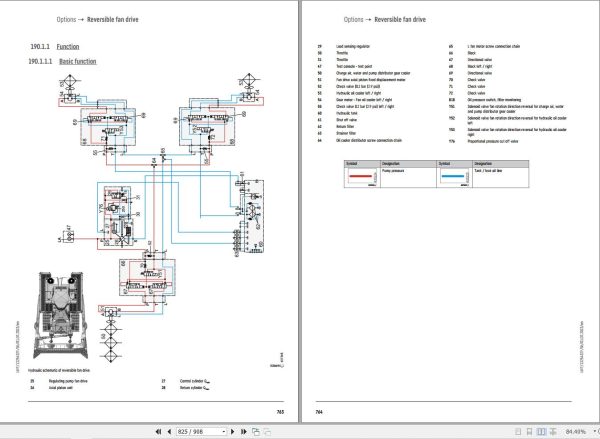Viewport: 600px width, 439px height.
Task: Go to the next page
Action: click(x=233, y=432)
